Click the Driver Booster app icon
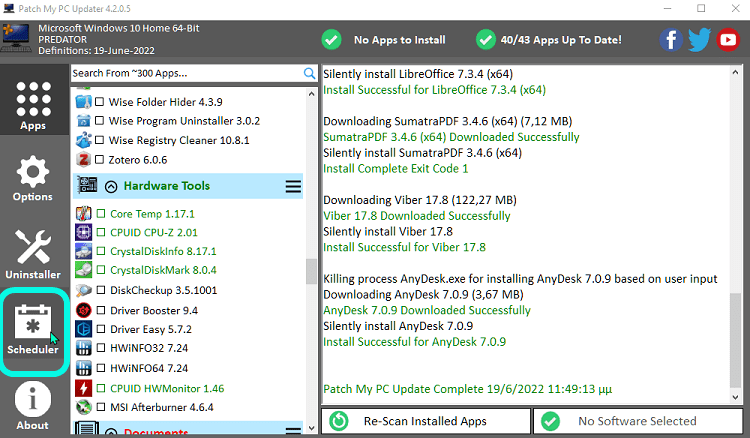The height and width of the screenshot is (438, 750). pyautogui.click(x=83, y=310)
